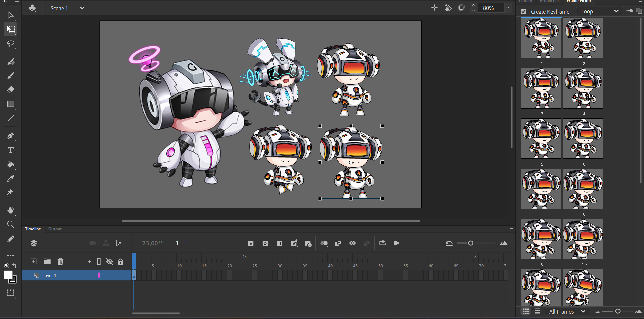This screenshot has height=319, width=644.
Task: Click the white fill color swatch
Action: coord(8,275)
